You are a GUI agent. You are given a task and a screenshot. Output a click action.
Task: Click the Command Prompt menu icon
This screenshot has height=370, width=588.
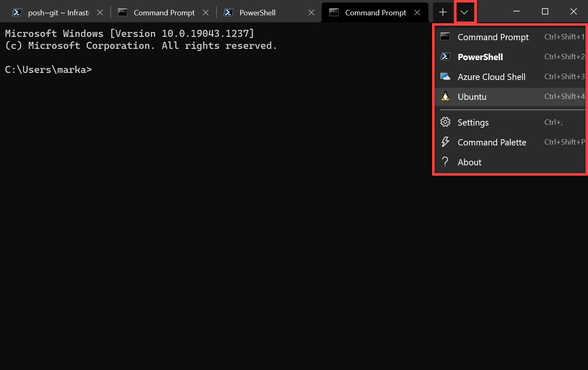(445, 36)
